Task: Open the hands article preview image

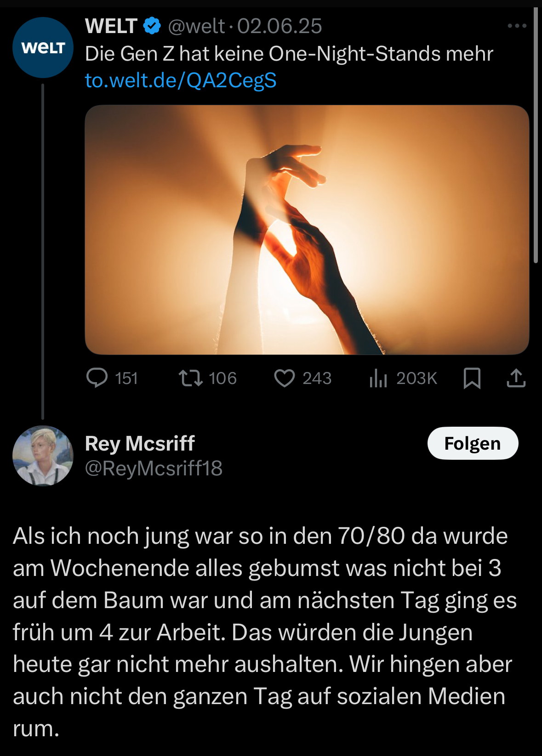Action: click(x=307, y=230)
